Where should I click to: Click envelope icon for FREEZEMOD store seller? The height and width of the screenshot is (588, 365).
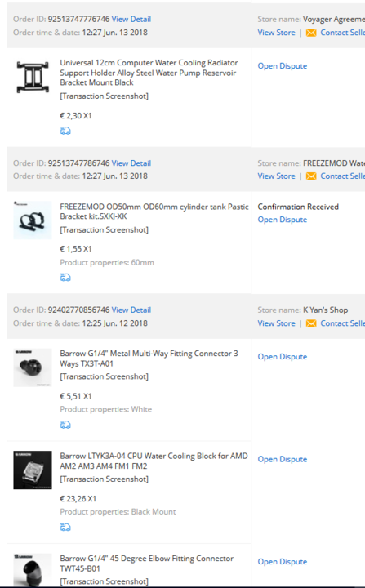[311, 176]
